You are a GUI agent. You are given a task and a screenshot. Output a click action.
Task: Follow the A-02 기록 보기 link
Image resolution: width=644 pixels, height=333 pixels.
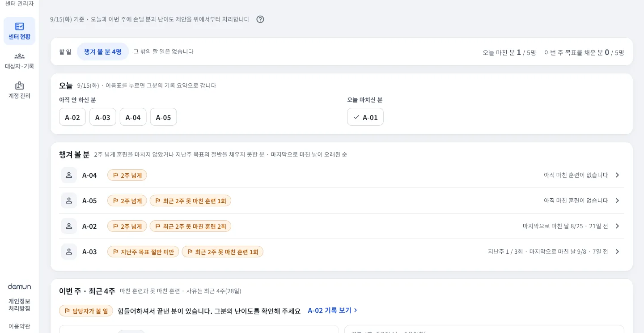point(333,310)
